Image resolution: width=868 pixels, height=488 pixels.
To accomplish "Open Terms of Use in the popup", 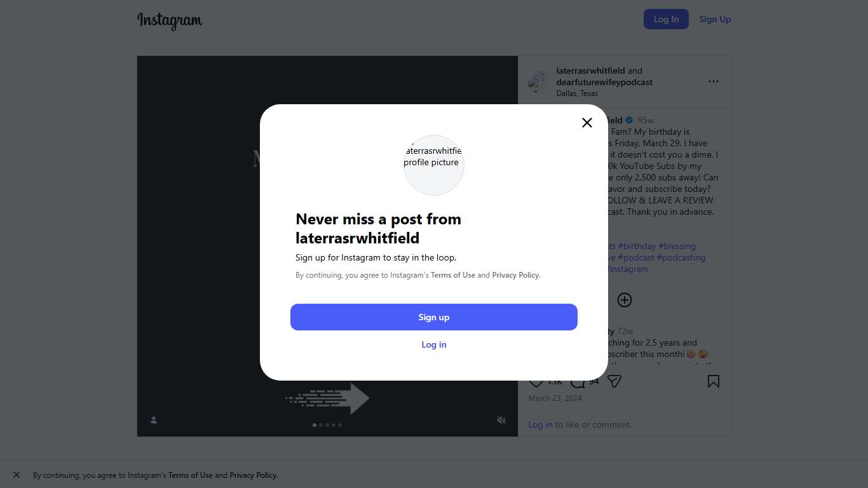I will [x=453, y=275].
